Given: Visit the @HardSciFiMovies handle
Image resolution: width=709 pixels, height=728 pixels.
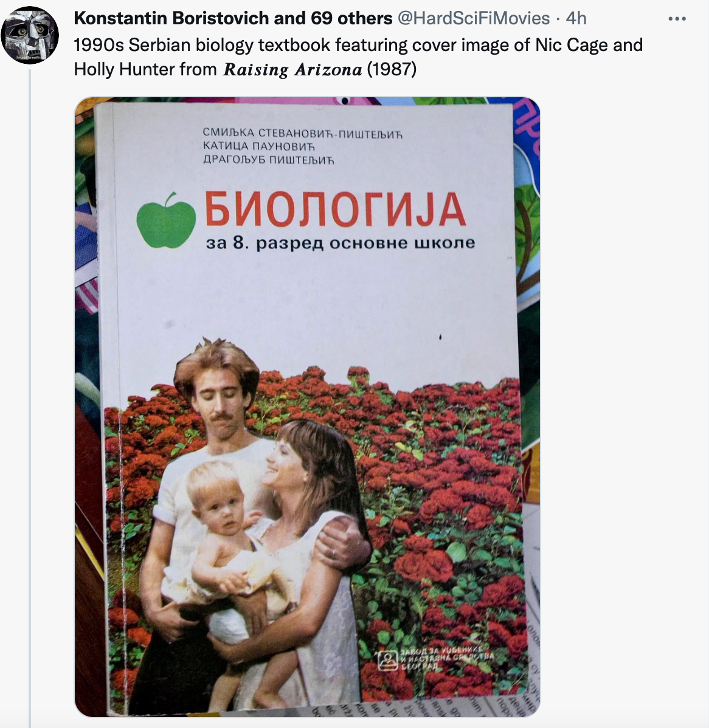Looking at the screenshot, I should [x=474, y=18].
